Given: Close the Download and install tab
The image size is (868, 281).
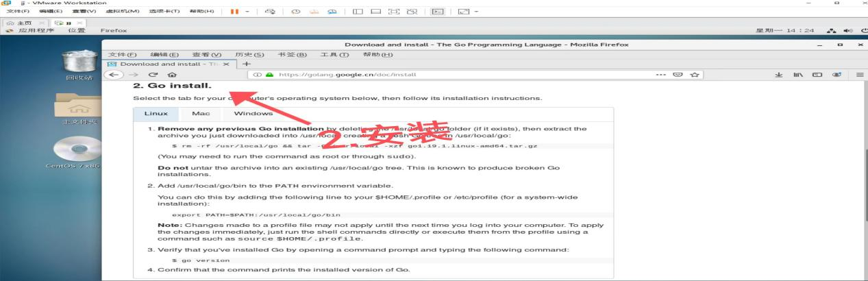Looking at the screenshot, I should pos(226,63).
